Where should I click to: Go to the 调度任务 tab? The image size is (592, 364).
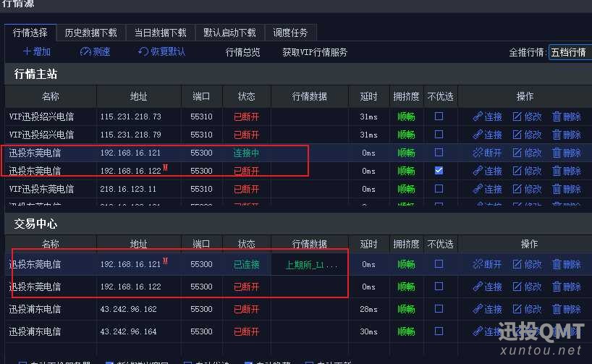(x=290, y=33)
